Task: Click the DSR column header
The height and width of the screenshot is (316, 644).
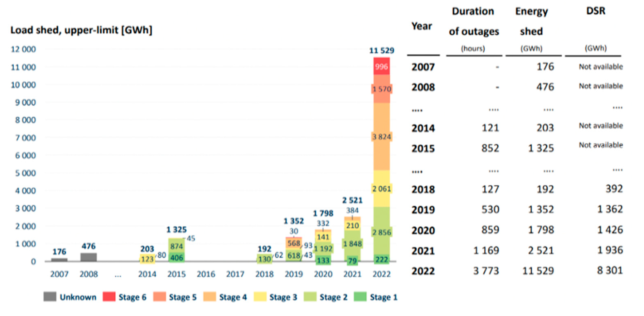Action: (596, 11)
